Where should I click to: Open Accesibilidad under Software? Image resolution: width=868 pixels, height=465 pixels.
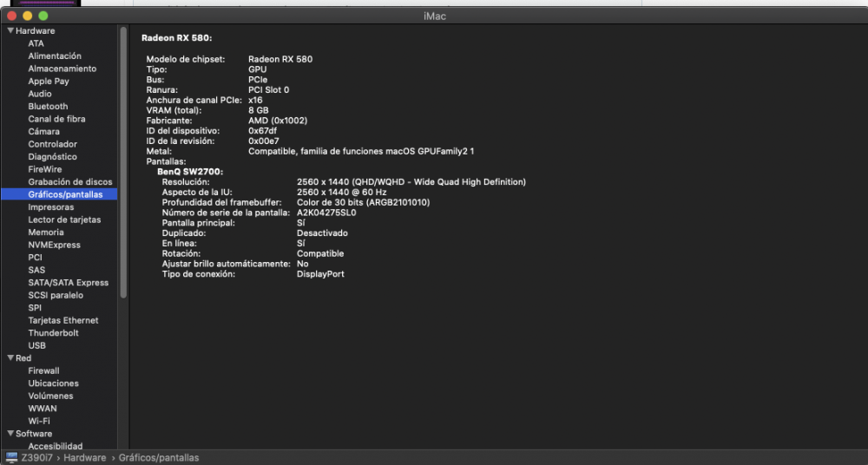coord(56,446)
